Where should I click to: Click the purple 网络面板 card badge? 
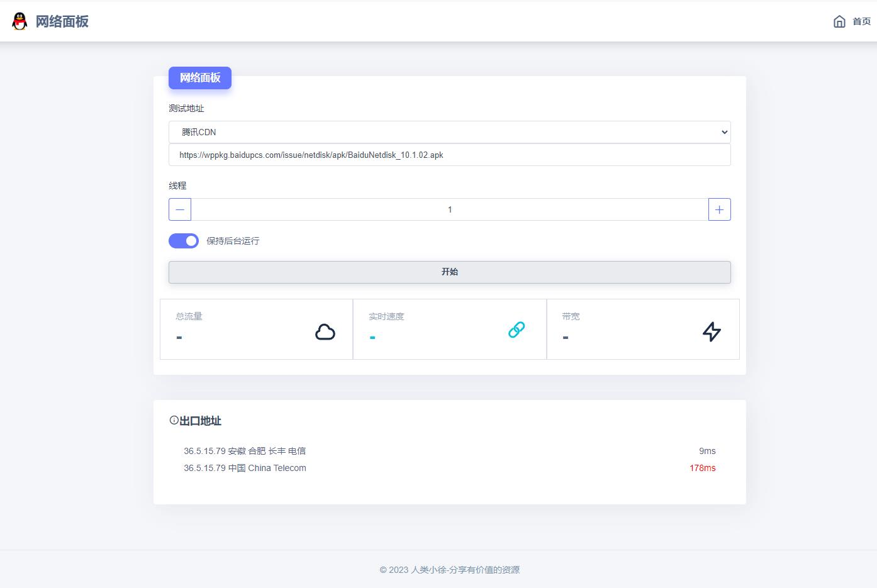click(200, 78)
